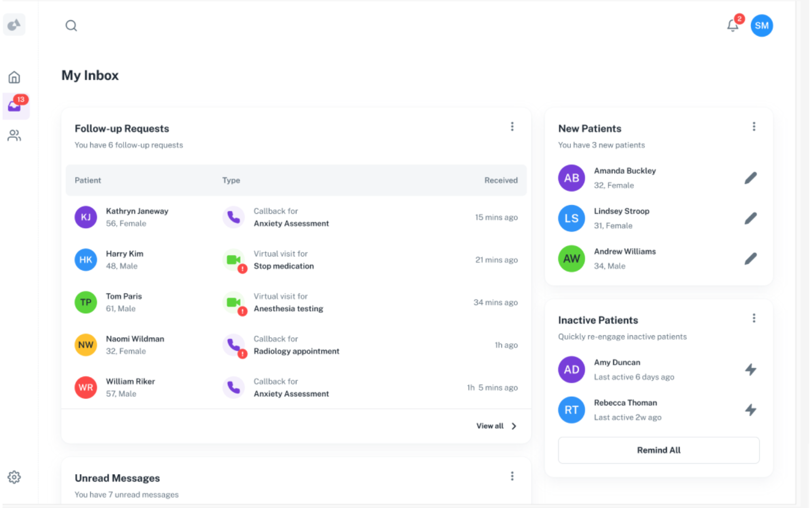Click callback icon for Naomi Wildman
Screen dimensions: 812x508
(233, 345)
